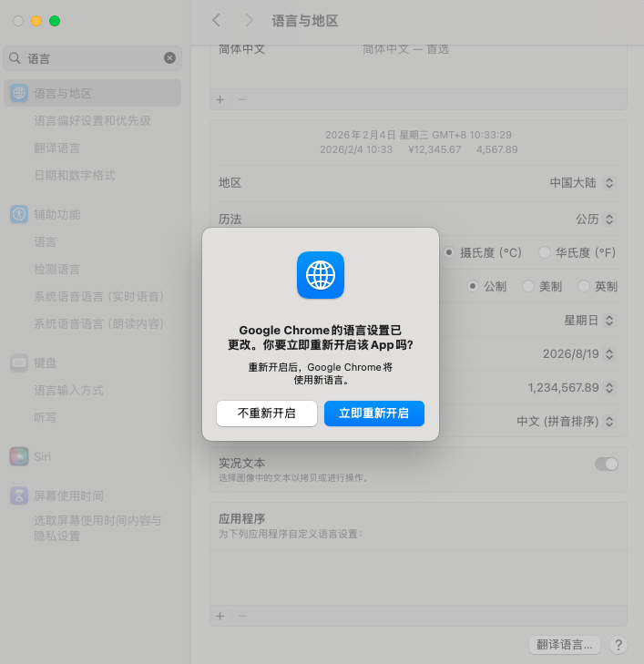The height and width of the screenshot is (664, 644).
Task: Open 系统语音语言 (朗读内容) result
Action: coord(98,324)
